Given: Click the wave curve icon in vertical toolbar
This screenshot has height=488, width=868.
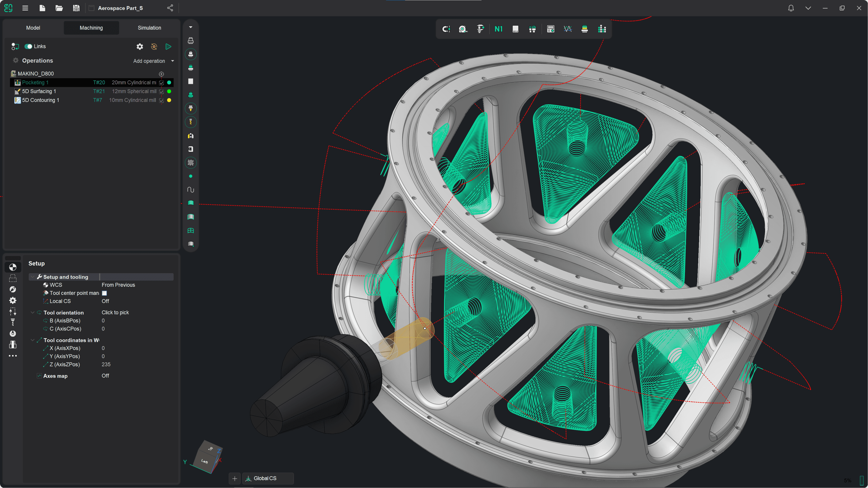Looking at the screenshot, I should (190, 190).
